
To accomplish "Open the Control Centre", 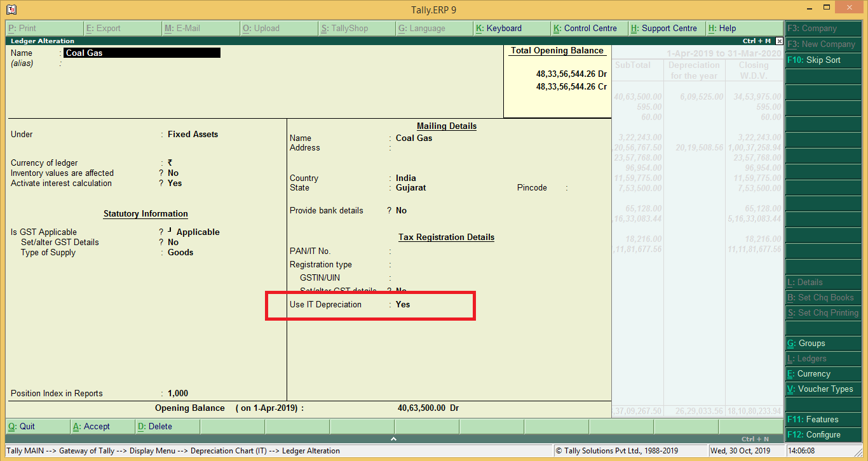I will [590, 28].
